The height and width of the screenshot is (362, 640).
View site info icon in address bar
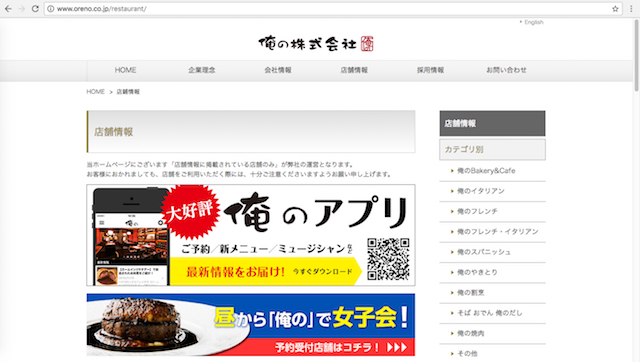click(x=51, y=9)
